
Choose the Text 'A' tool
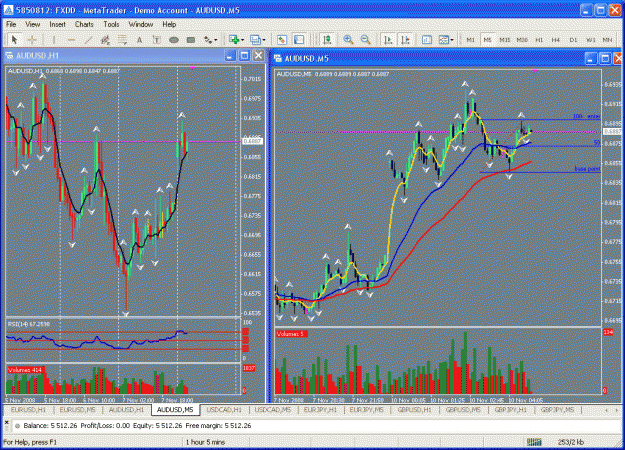pyautogui.click(x=140, y=40)
